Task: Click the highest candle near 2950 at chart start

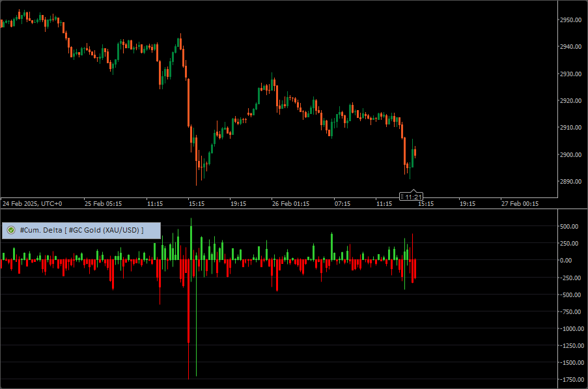Action: (20, 16)
